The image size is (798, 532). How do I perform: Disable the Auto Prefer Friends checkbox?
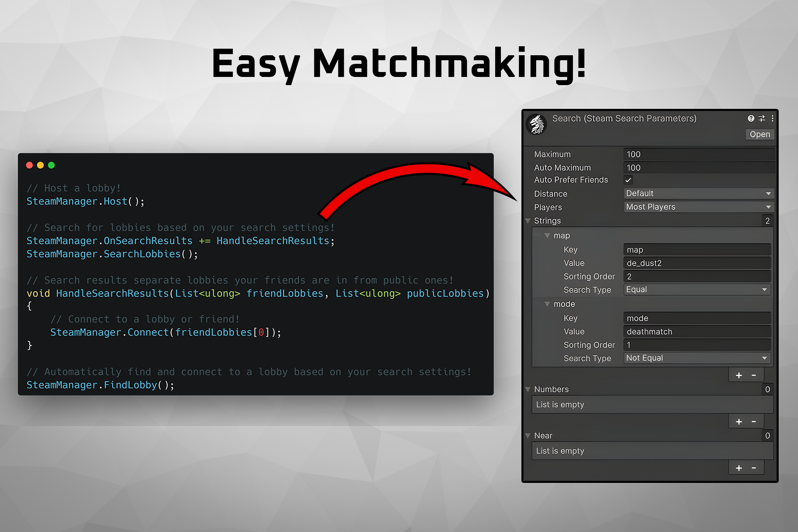(628, 180)
